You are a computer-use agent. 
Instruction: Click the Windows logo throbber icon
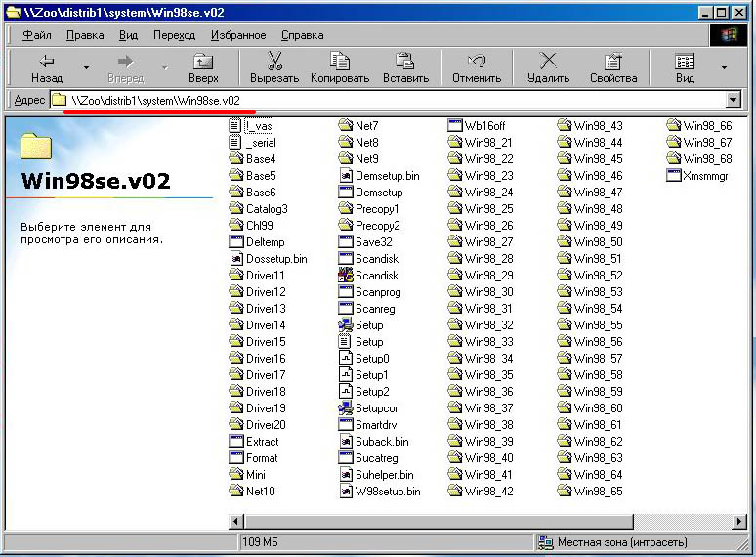click(729, 35)
